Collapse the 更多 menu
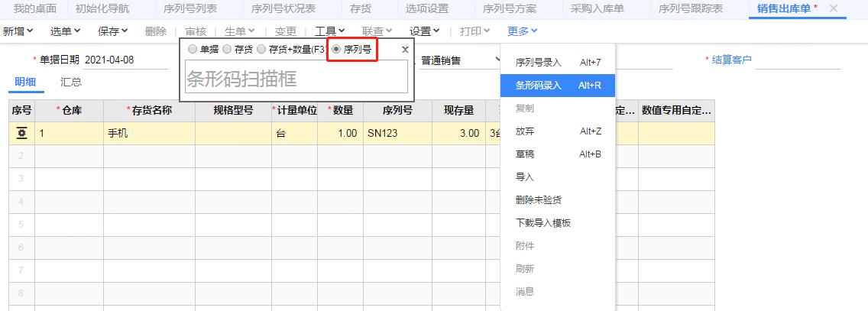The width and height of the screenshot is (868, 311). pos(523,31)
